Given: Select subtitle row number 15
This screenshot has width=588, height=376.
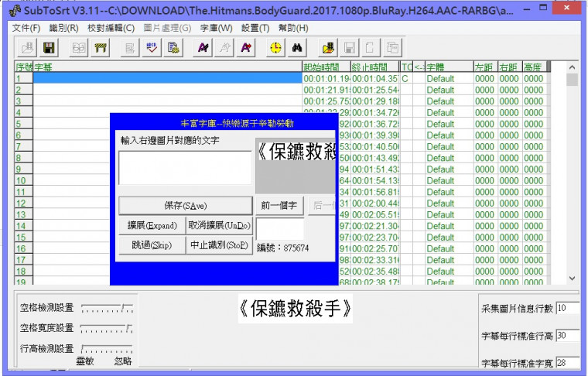Looking at the screenshot, I should (x=24, y=238).
